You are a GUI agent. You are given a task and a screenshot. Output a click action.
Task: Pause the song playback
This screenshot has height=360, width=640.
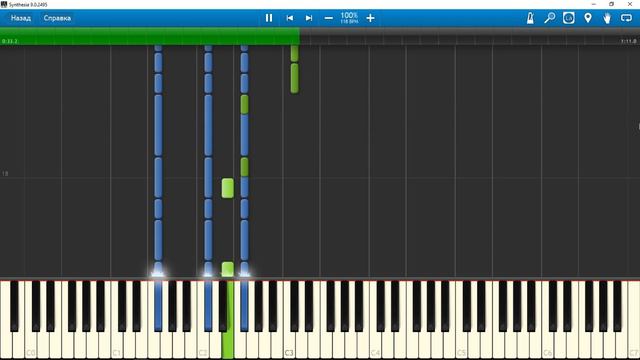coord(269,18)
